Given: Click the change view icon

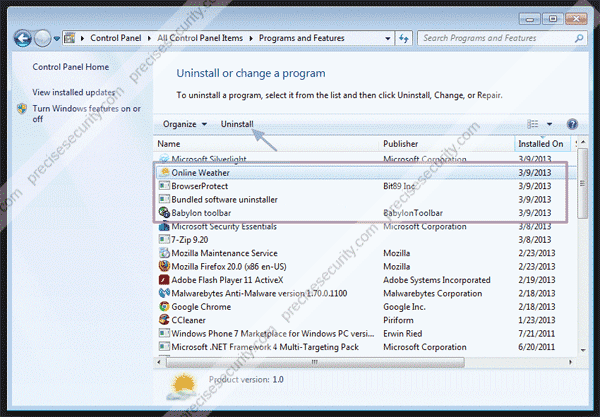Looking at the screenshot, I should tap(533, 124).
